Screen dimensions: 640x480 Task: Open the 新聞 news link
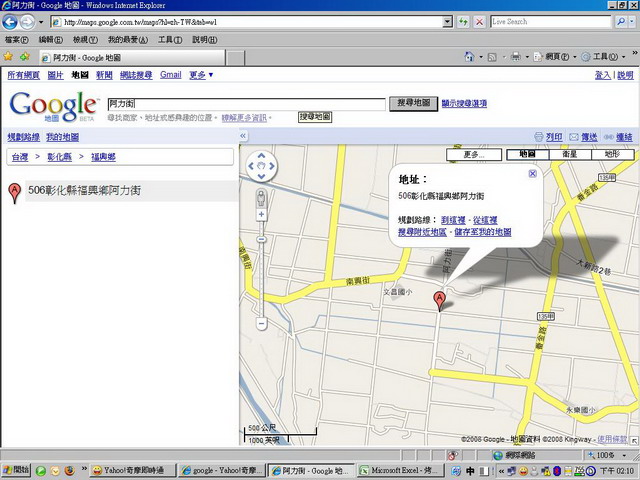tap(104, 75)
